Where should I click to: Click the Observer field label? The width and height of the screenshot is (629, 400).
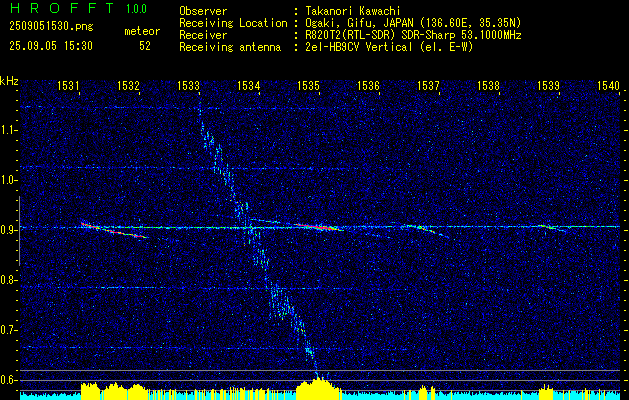click(x=203, y=11)
